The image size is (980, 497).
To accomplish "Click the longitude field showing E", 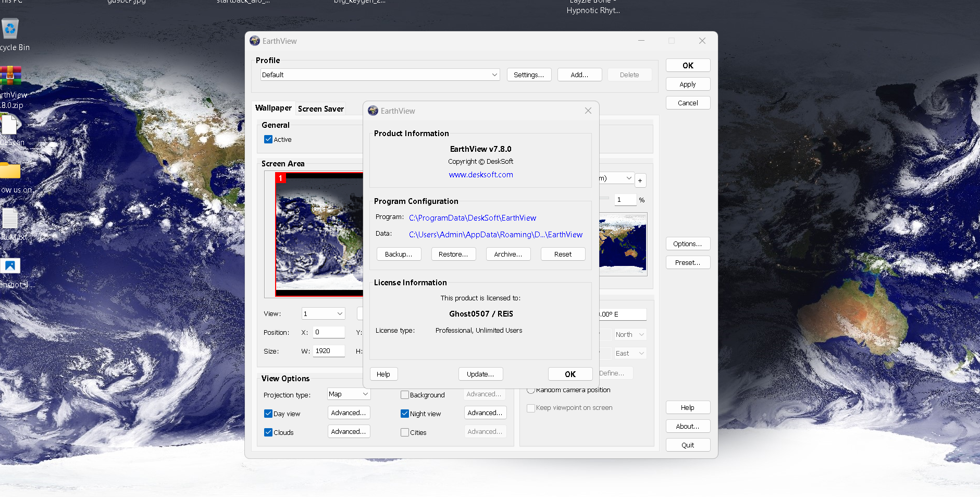I will click(x=623, y=314).
